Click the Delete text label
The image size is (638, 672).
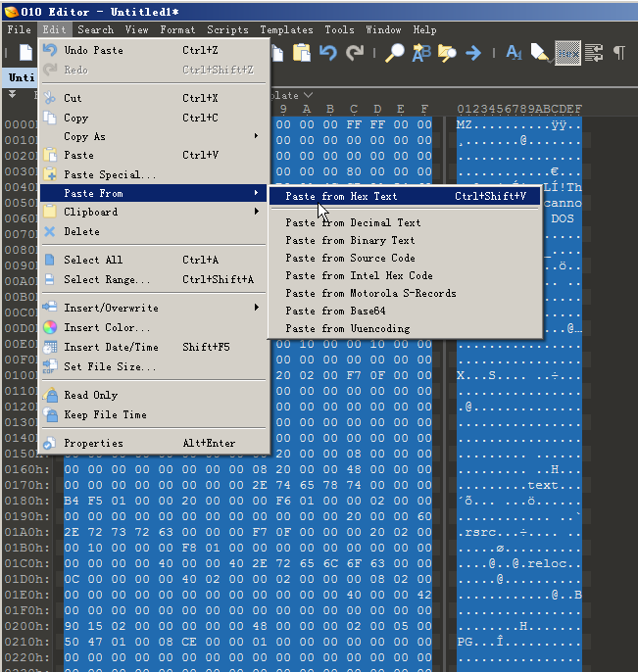pos(81,231)
